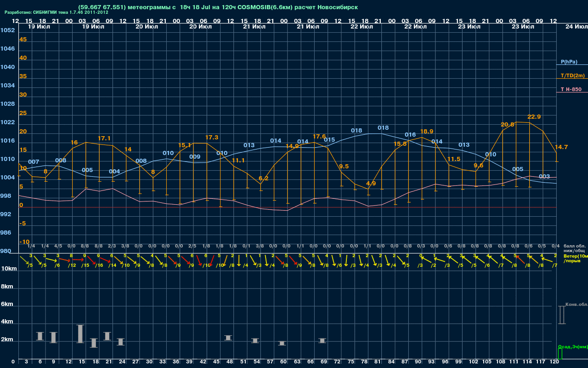Click the 015 pressure label

pos(329,139)
